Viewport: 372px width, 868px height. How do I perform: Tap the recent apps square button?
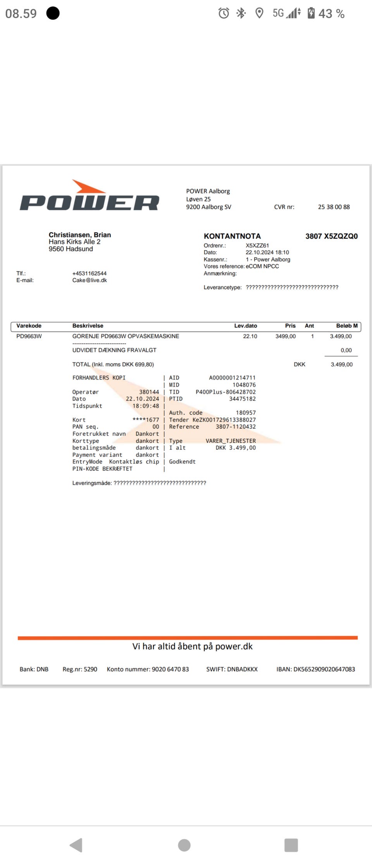291,845
